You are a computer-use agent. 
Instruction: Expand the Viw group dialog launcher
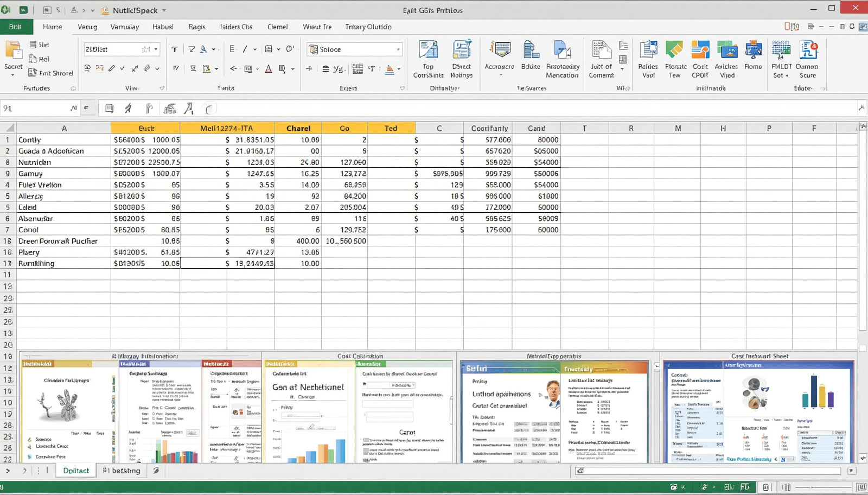click(x=162, y=88)
